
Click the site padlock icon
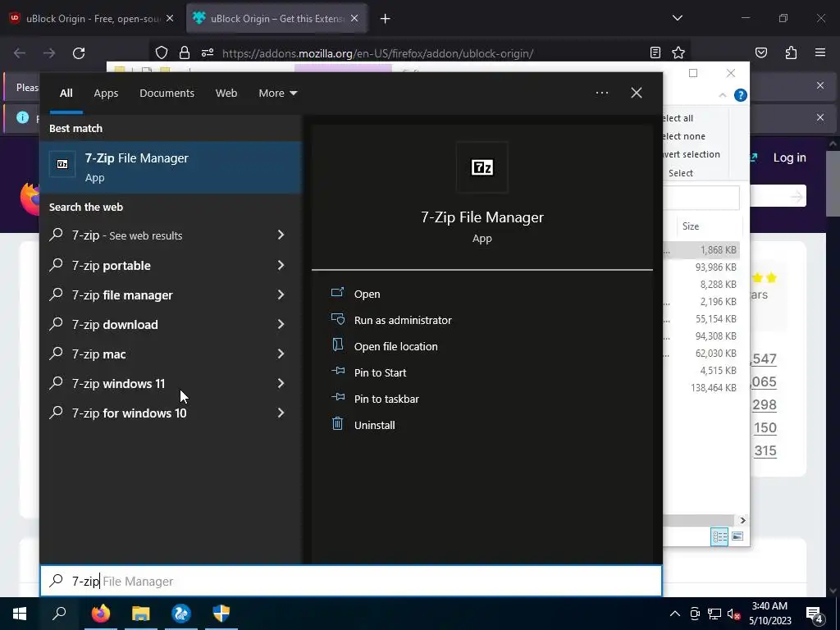185,52
